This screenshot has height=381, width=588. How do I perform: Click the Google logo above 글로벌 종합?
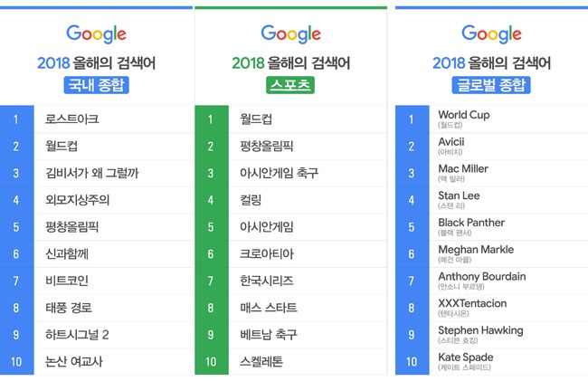point(491,34)
